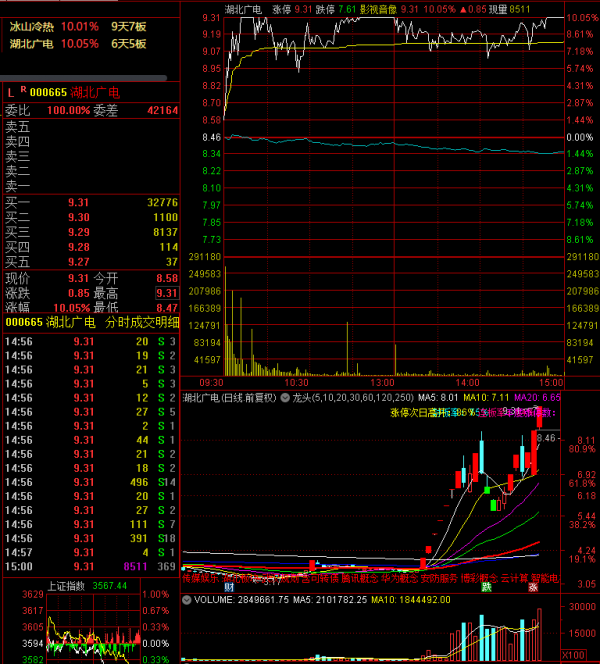Click the green 跌 marker under the K-line chart

[486, 587]
